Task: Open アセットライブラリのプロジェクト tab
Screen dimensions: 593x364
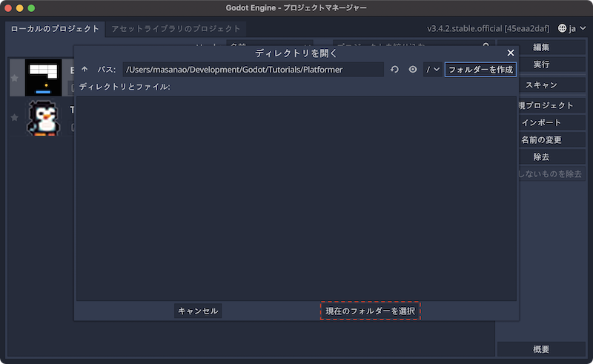Action: pyautogui.click(x=176, y=29)
